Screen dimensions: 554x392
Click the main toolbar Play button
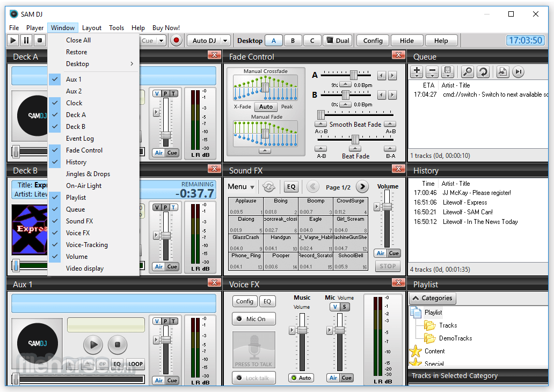[x=13, y=40]
